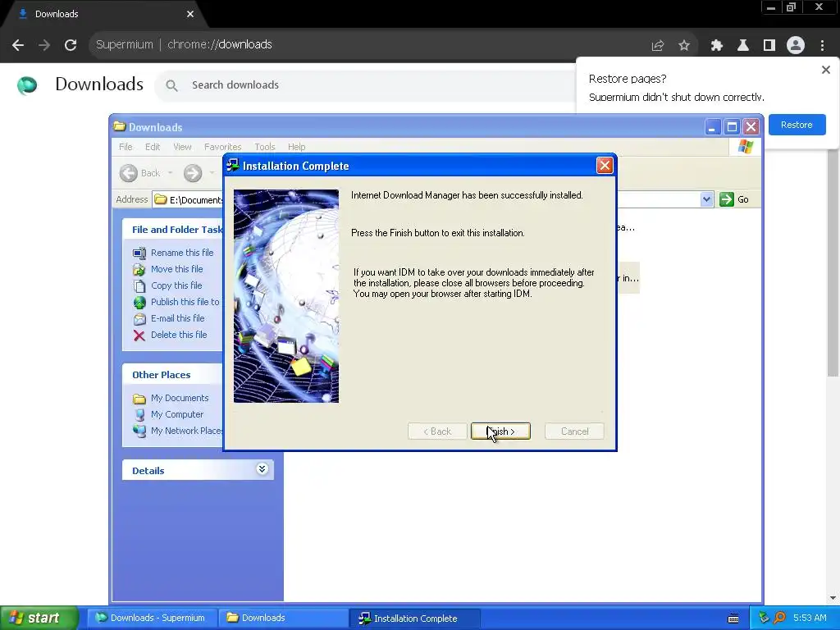Screen dimensions: 840x630
Task: Click the Supermium logo beside Downloads
Action: coord(27,84)
